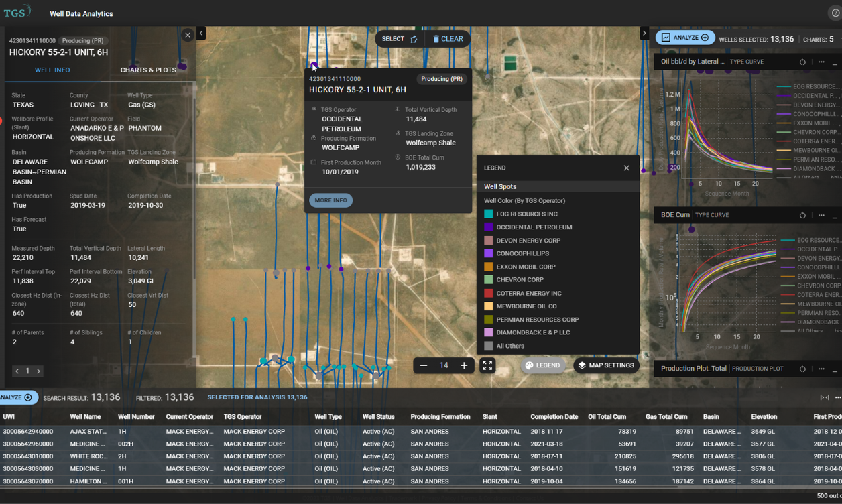Image resolution: width=842 pixels, height=504 pixels.
Task: Collapse the right-side charts panel using its chevron
Action: tap(644, 32)
